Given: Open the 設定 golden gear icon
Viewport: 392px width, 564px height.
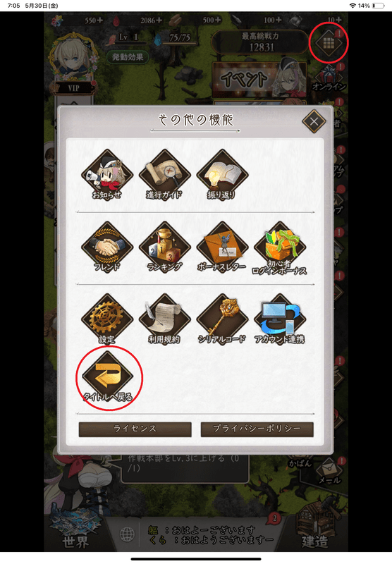Looking at the screenshot, I should (x=107, y=319).
